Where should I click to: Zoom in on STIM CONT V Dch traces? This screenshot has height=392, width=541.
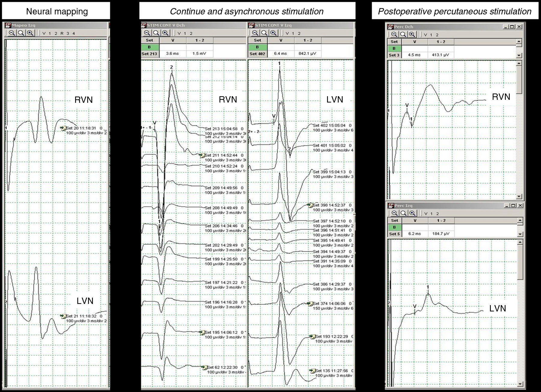pos(165,33)
